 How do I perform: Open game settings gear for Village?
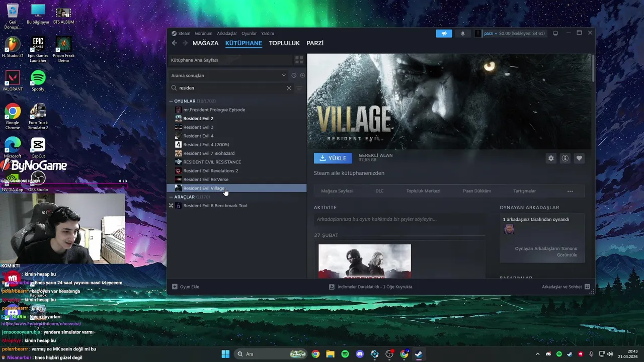coord(551,158)
